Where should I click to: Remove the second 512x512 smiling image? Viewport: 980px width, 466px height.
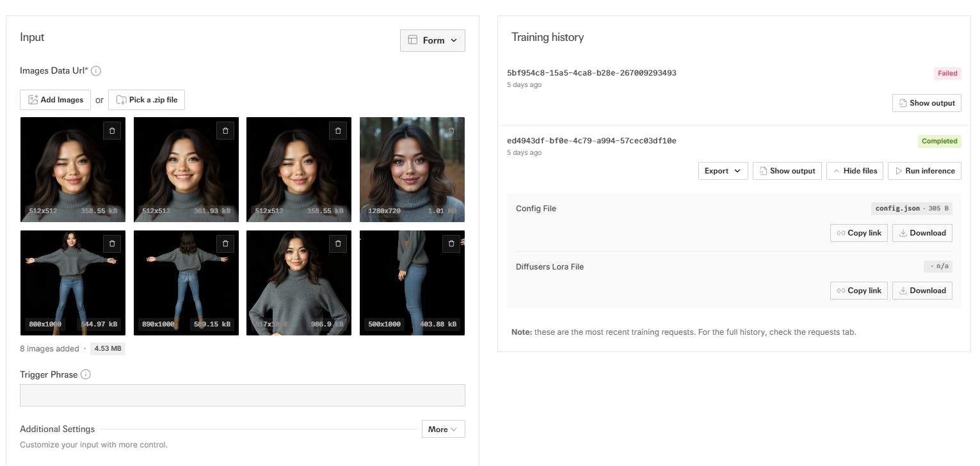tap(225, 131)
